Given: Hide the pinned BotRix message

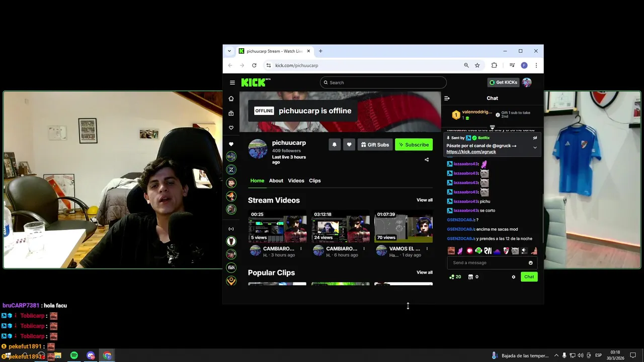Looking at the screenshot, I should [535, 138].
